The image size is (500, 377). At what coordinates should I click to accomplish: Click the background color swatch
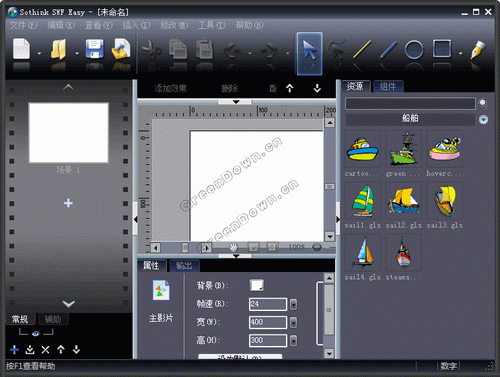256,285
